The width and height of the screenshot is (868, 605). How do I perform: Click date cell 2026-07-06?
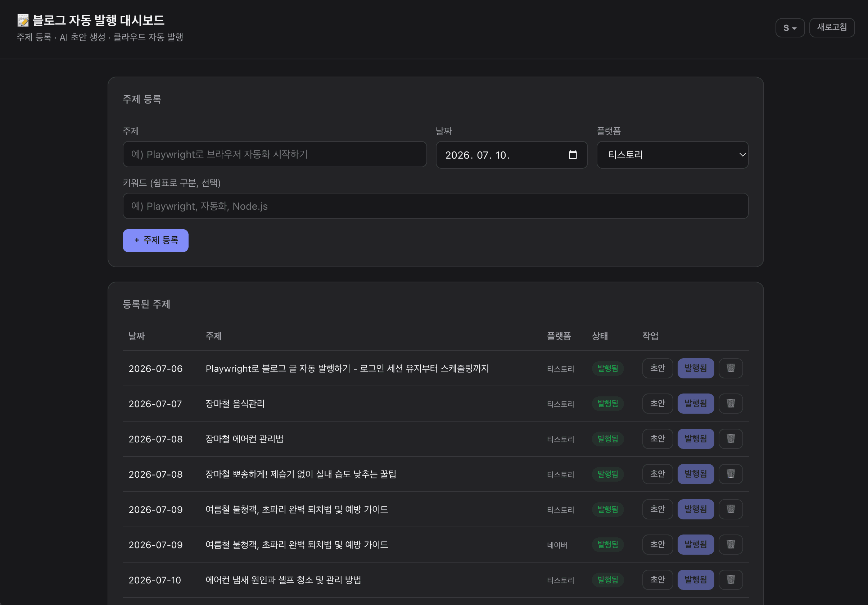click(155, 368)
